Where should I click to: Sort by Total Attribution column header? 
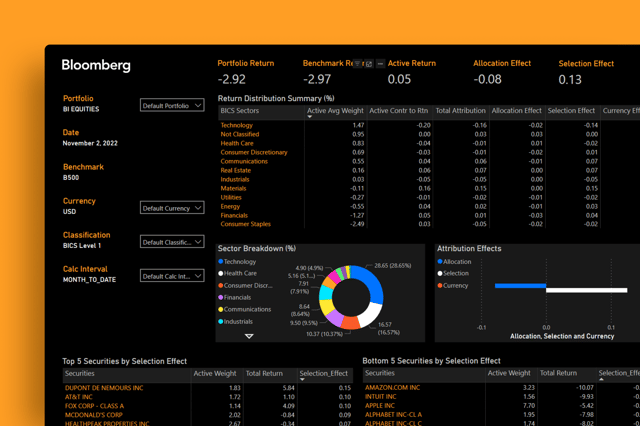click(460, 111)
